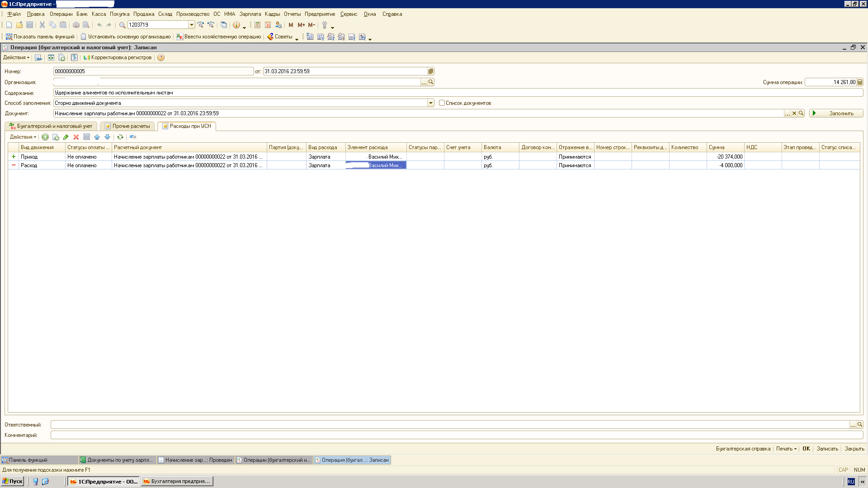Open the Отчеты menu

(292, 14)
